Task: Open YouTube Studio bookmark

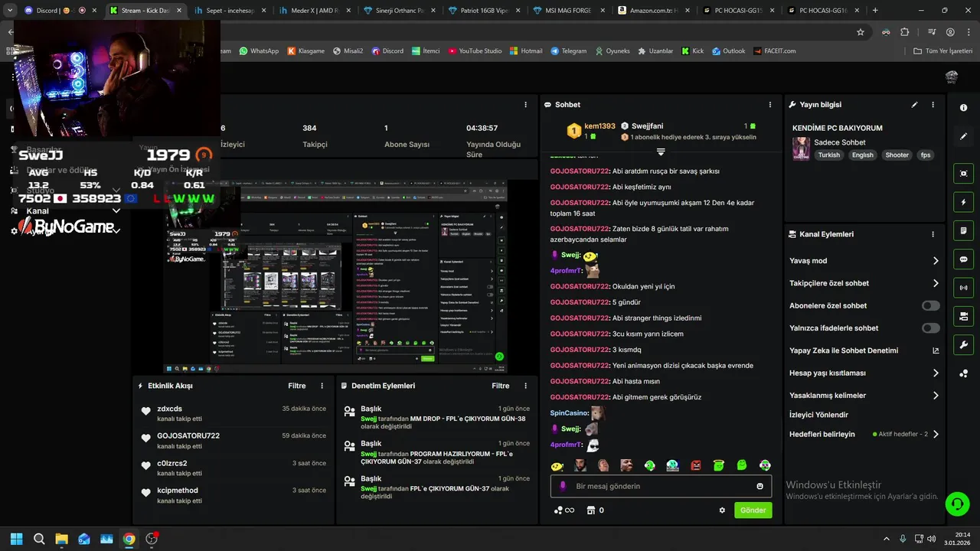Action: click(x=475, y=51)
